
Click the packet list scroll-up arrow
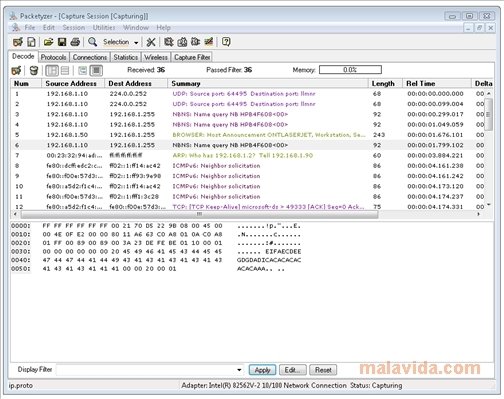click(x=489, y=94)
